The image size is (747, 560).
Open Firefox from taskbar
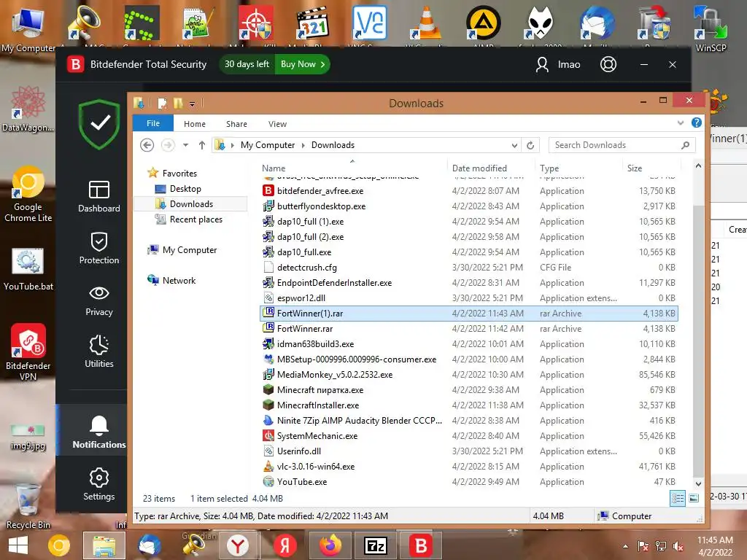[330, 545]
